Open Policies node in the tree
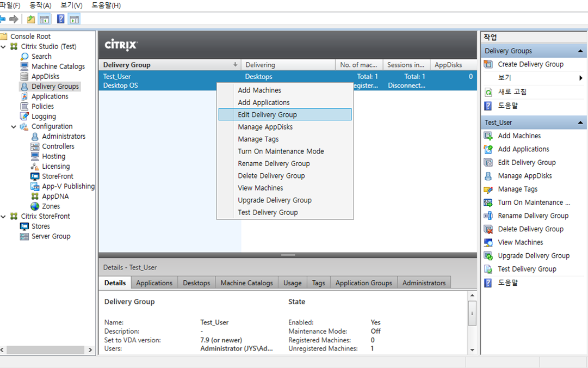The height and width of the screenshot is (368, 588). pos(43,107)
